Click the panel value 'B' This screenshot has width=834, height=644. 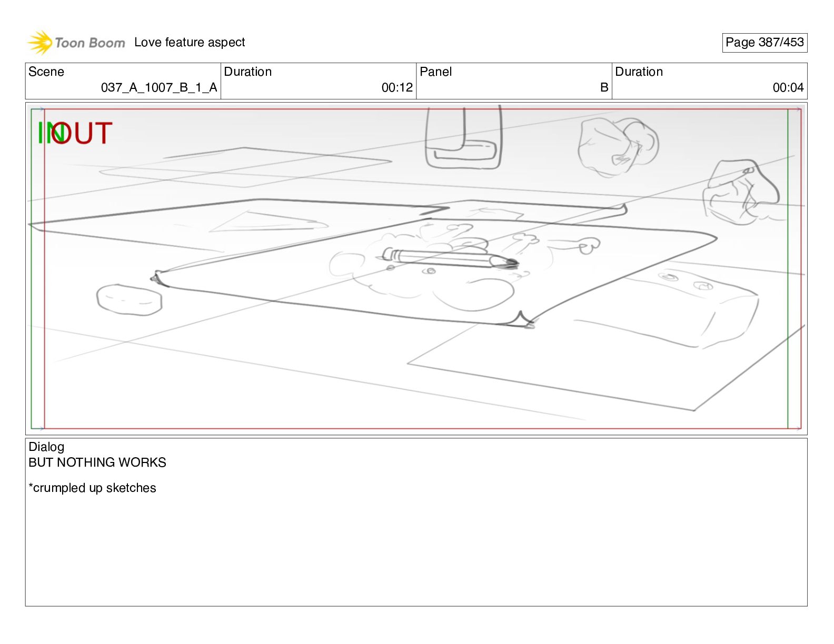[604, 87]
